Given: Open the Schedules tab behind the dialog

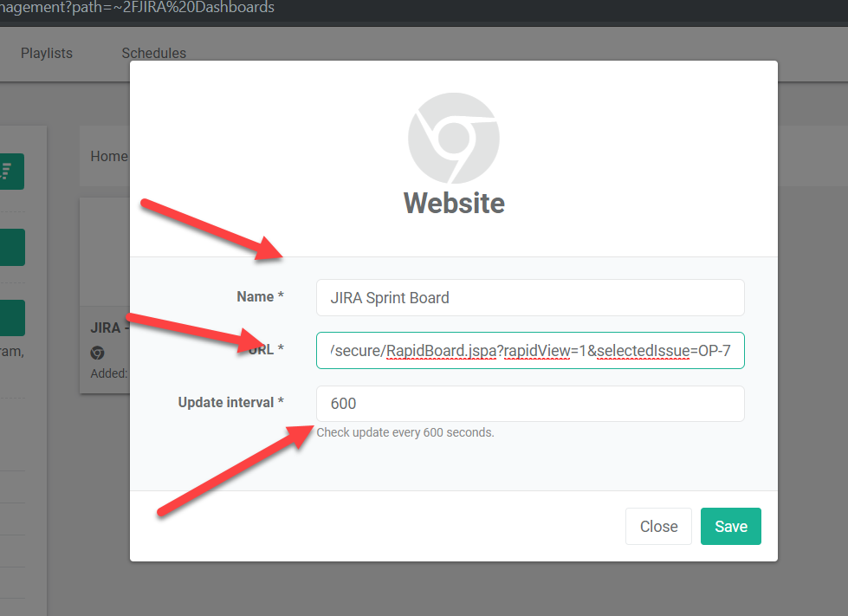Looking at the screenshot, I should [x=153, y=53].
